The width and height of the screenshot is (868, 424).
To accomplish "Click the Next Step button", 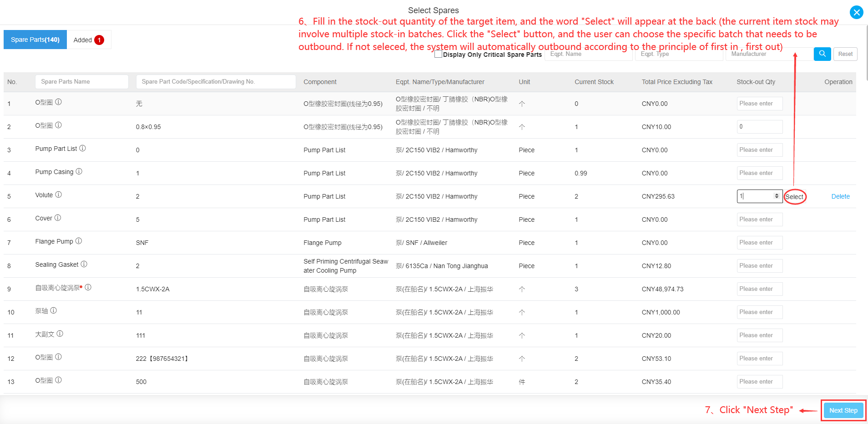I will (843, 410).
